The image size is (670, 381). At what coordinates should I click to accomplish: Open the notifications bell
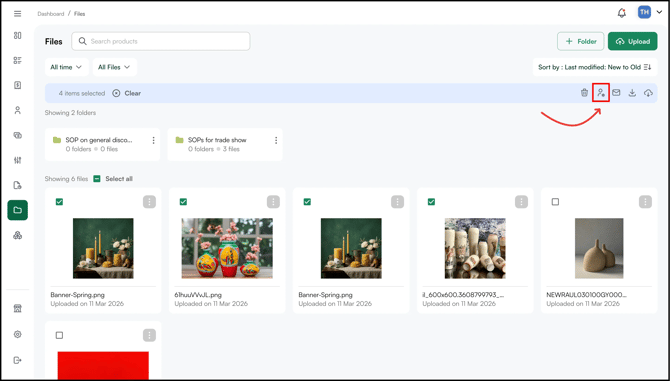pos(622,13)
